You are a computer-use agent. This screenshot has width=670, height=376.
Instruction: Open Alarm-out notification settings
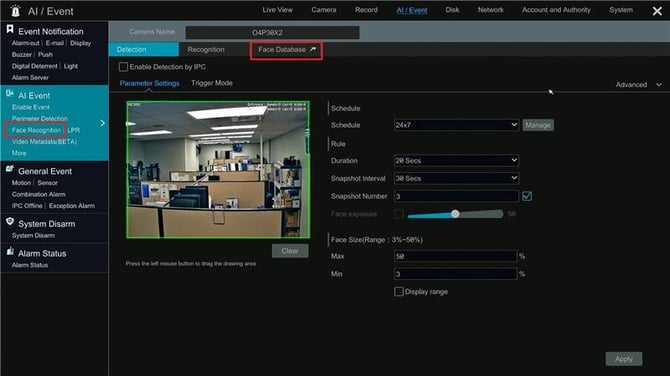[26, 43]
